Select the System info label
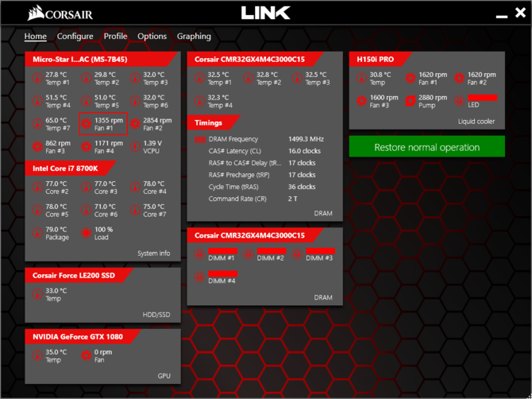This screenshot has height=399, width=532. click(154, 254)
